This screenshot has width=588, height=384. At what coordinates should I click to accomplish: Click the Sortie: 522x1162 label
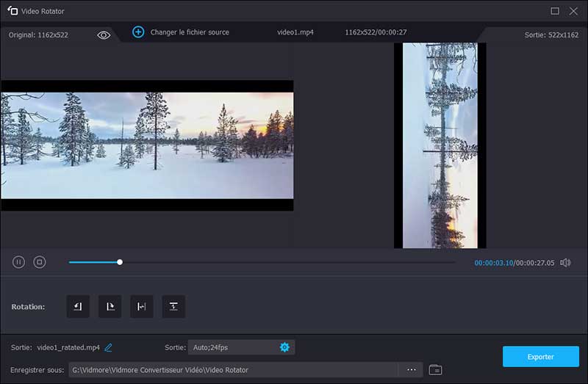[x=551, y=35]
